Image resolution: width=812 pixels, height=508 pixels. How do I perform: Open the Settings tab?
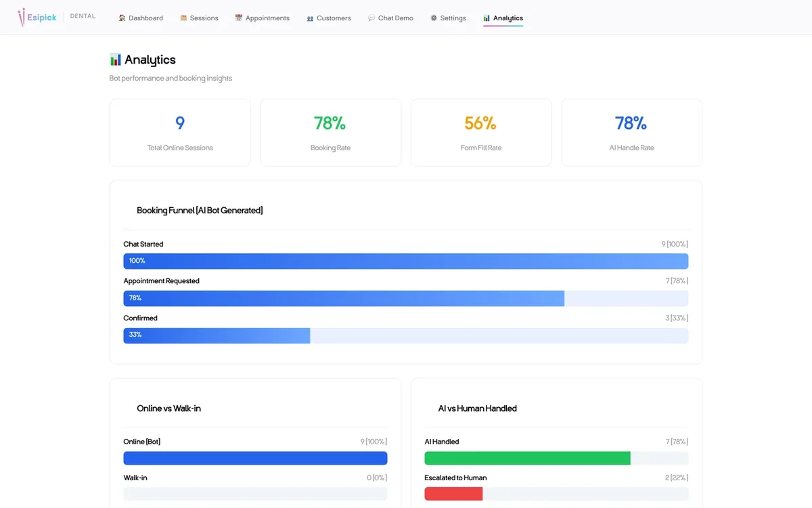(448, 18)
